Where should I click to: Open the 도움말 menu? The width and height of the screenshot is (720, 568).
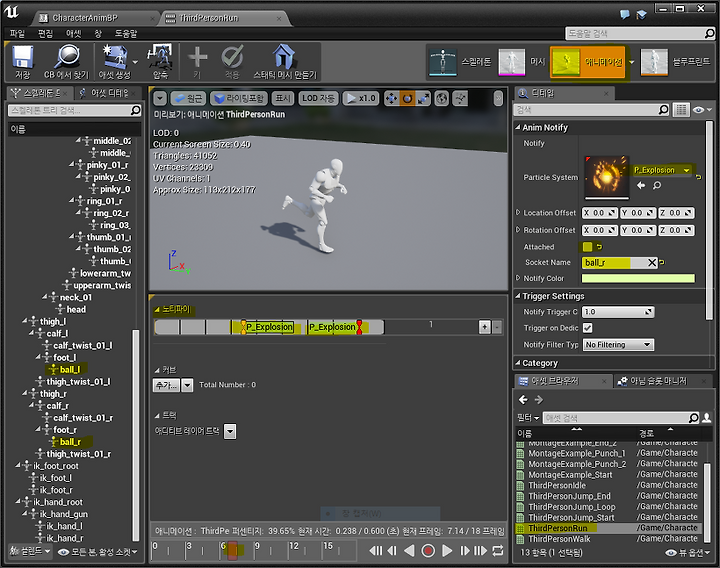click(x=126, y=34)
